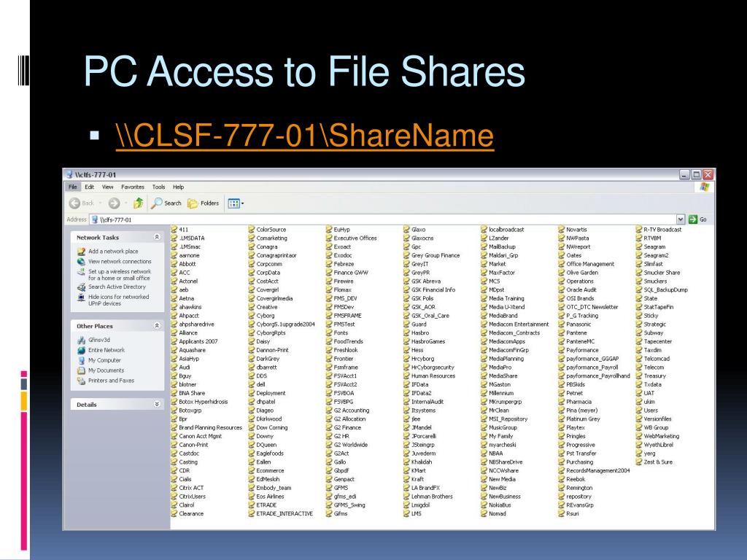Image resolution: width=747 pixels, height=560 pixels.
Task: Select the Executive Offices share icon
Action: (x=329, y=238)
